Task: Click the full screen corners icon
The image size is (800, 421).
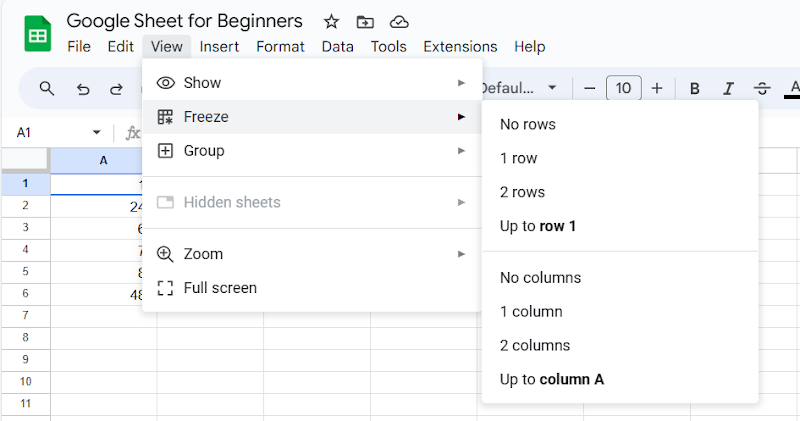Action: click(x=165, y=288)
